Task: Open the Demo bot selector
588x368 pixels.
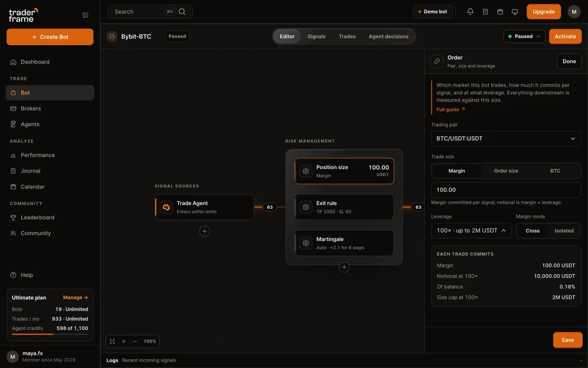Action: [433, 12]
